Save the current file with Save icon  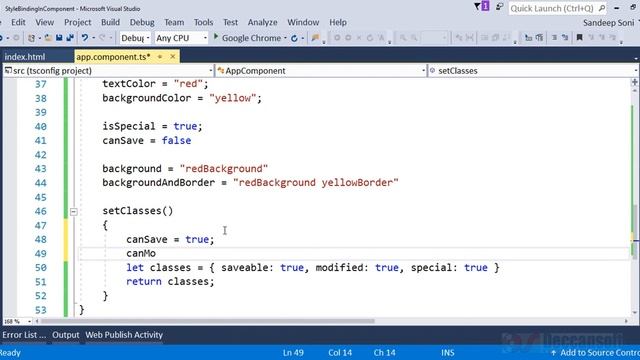(59, 38)
